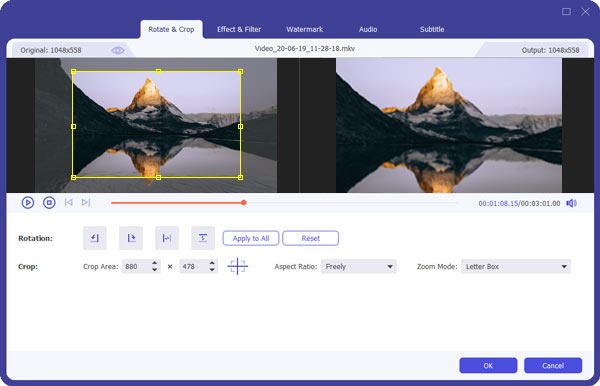Viewport: 600px width, 386px height.
Task: Expand the Zoom Mode dropdown
Action: pyautogui.click(x=516, y=267)
